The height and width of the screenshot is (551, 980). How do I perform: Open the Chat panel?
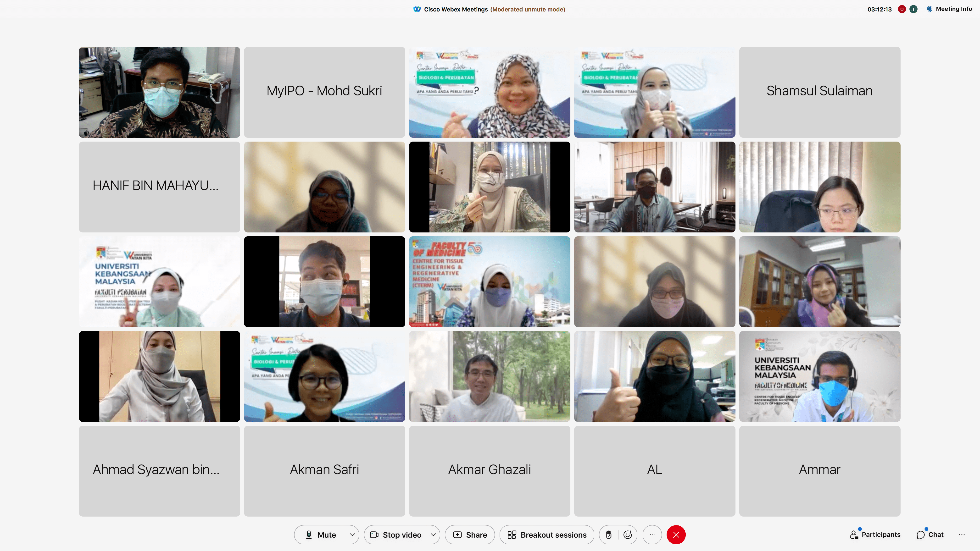pyautogui.click(x=930, y=535)
